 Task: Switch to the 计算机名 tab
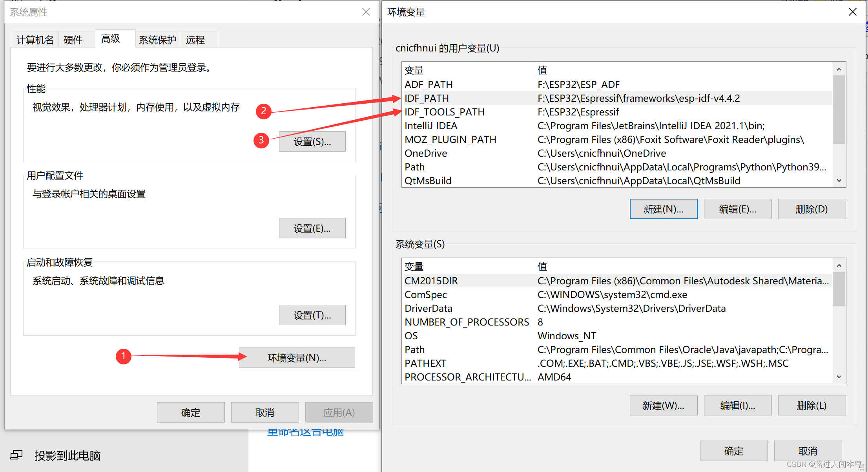tap(35, 40)
